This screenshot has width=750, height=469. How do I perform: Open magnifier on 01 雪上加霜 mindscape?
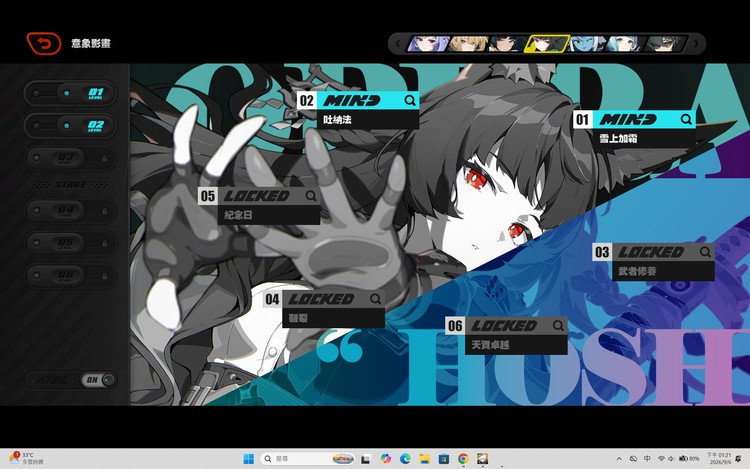click(x=686, y=119)
